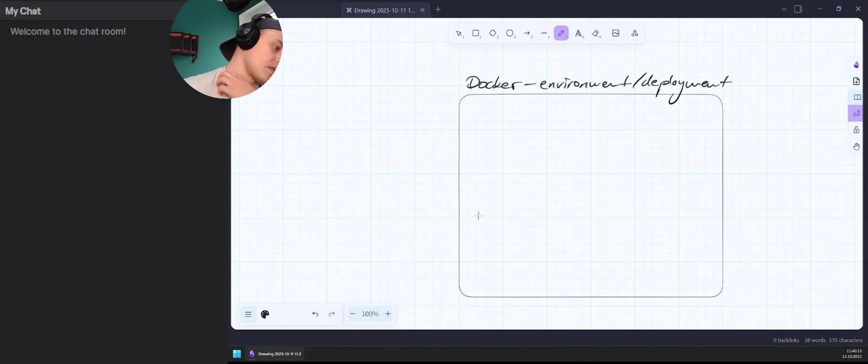Toggle the canvas lock icon
This screenshot has width=868, height=364.
click(856, 130)
